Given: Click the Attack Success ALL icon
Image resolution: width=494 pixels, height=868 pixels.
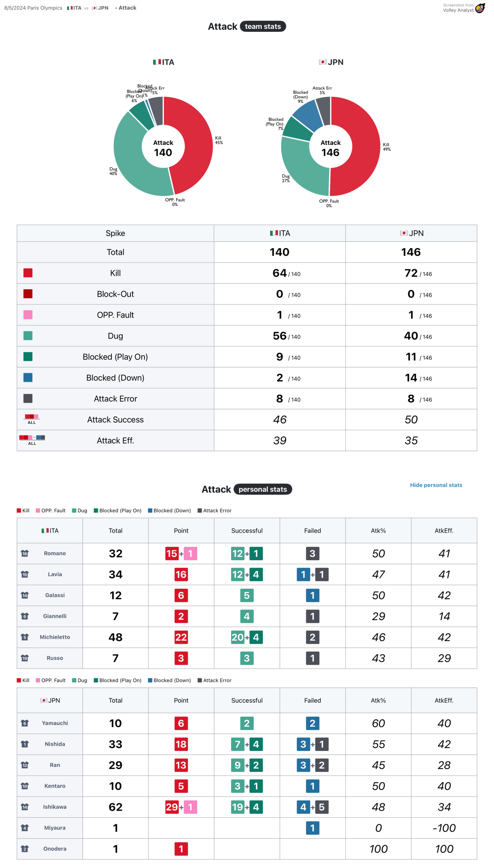Looking at the screenshot, I should click(x=32, y=419).
